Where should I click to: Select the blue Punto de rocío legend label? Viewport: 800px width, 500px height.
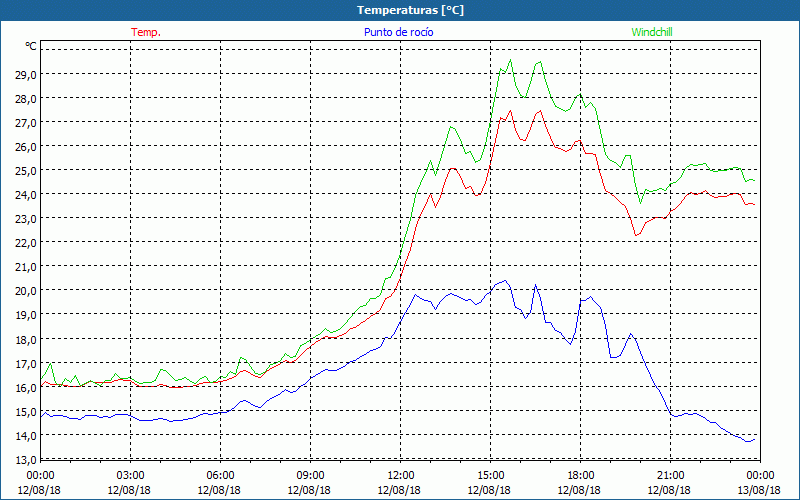pyautogui.click(x=398, y=32)
